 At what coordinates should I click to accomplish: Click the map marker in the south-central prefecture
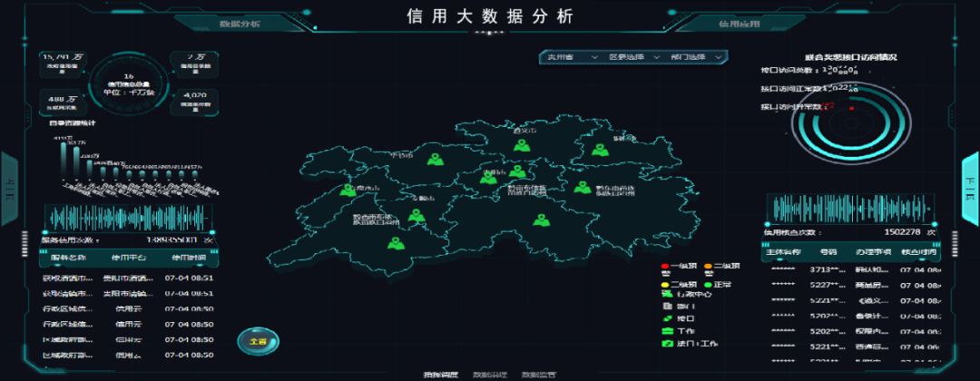coord(541,220)
